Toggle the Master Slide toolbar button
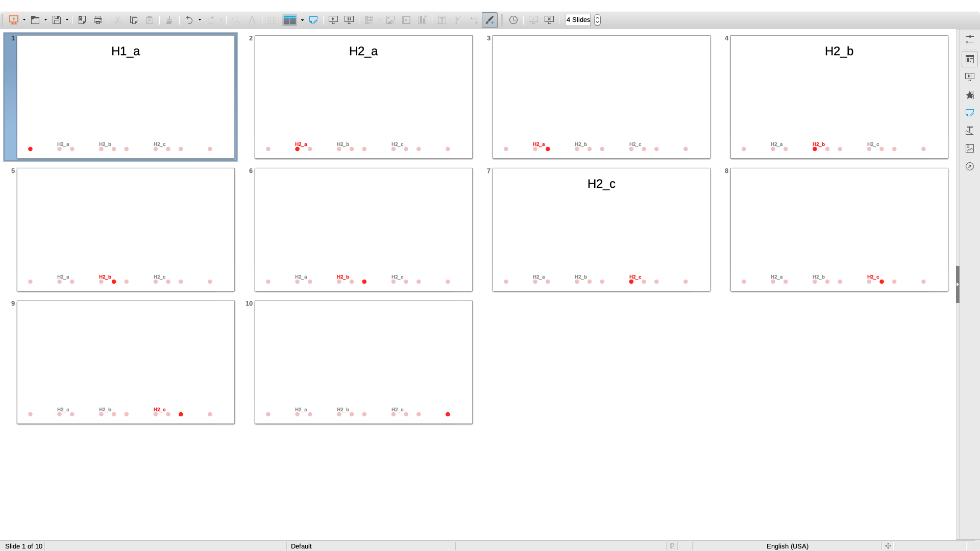The image size is (980, 551). (313, 20)
